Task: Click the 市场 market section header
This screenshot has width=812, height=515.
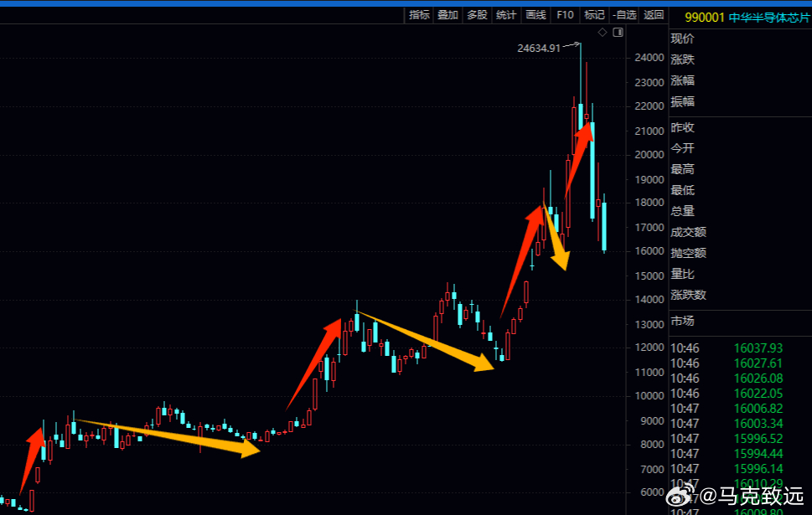Action: [682, 321]
